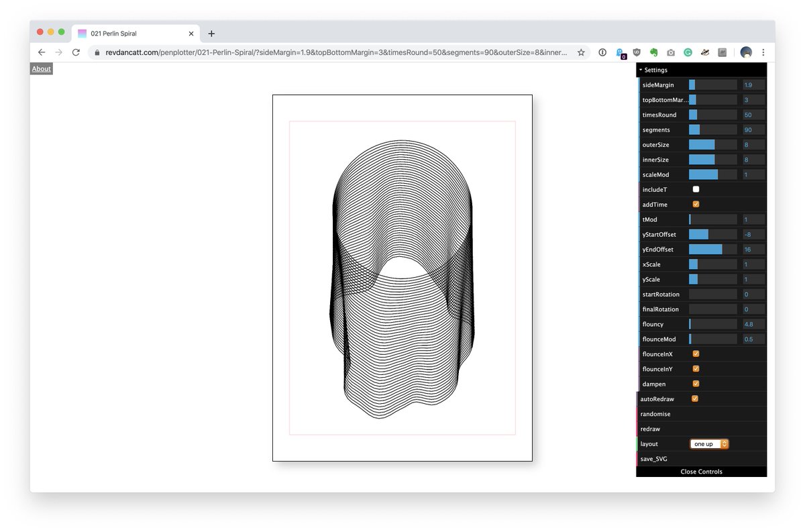Turn off autoRedraw checkbox
This screenshot has width=805, height=532.
point(695,398)
